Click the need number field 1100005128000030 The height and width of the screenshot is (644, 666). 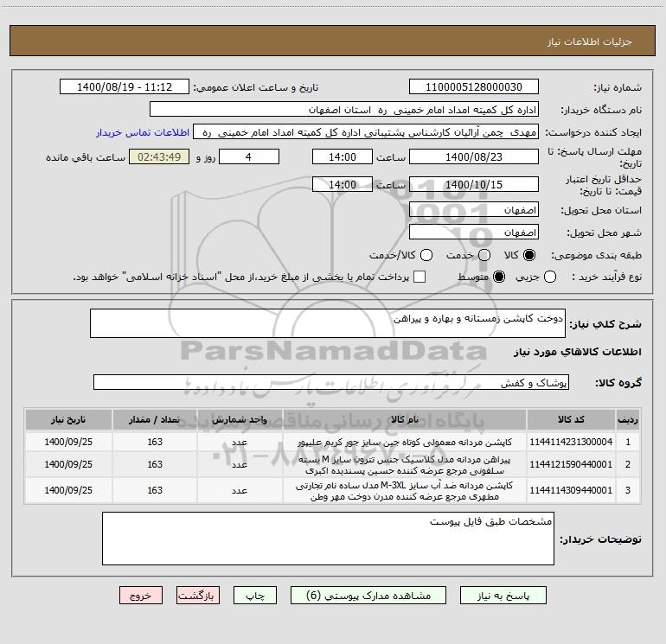point(474,87)
